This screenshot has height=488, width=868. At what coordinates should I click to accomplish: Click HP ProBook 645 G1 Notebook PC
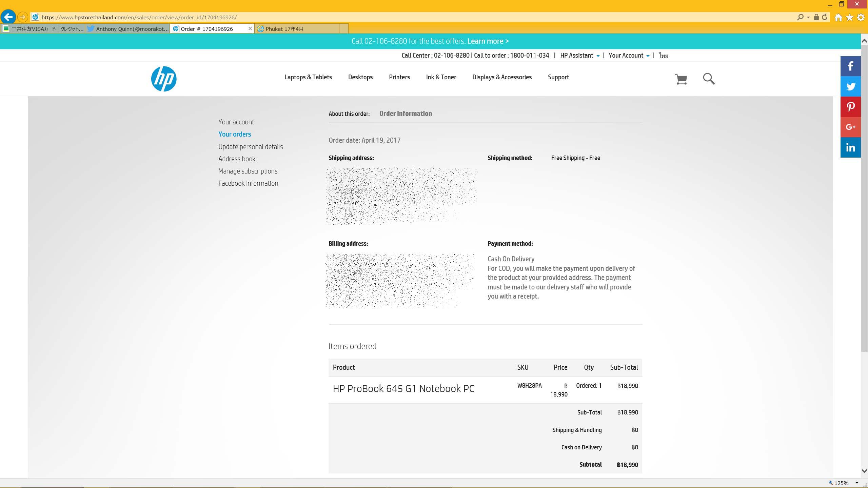(x=403, y=389)
